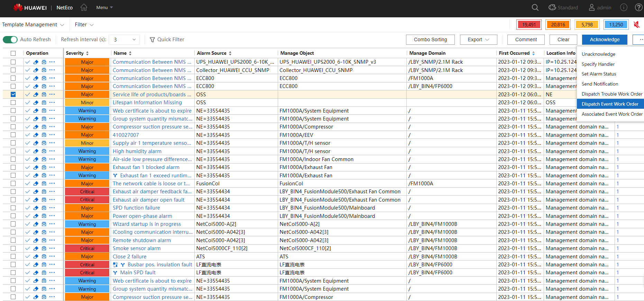Click the info circle icon beside admin

point(624,7)
